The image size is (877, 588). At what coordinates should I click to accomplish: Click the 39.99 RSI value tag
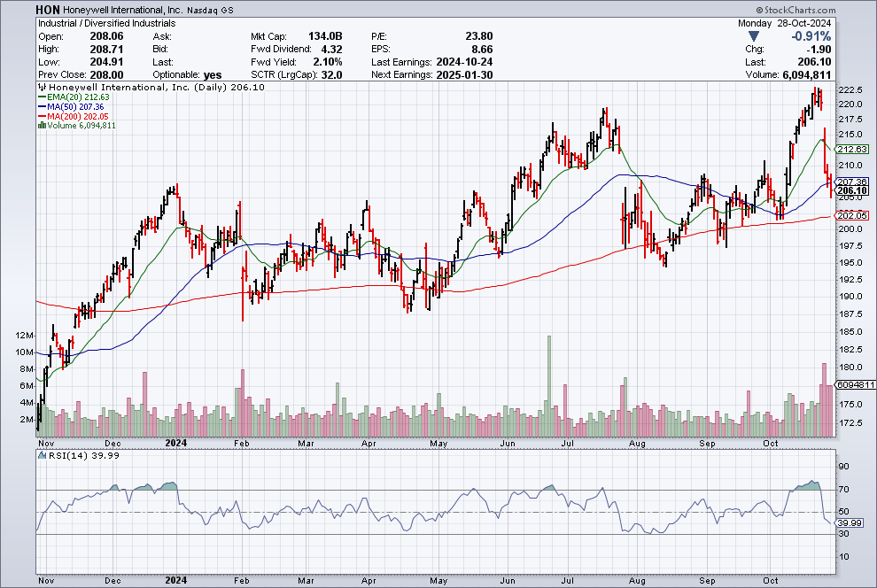(x=850, y=523)
